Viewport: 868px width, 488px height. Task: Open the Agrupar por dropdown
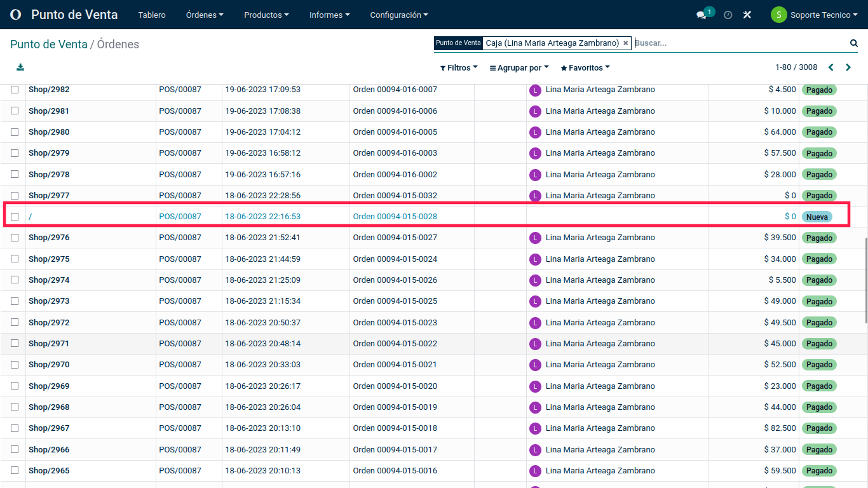point(519,68)
